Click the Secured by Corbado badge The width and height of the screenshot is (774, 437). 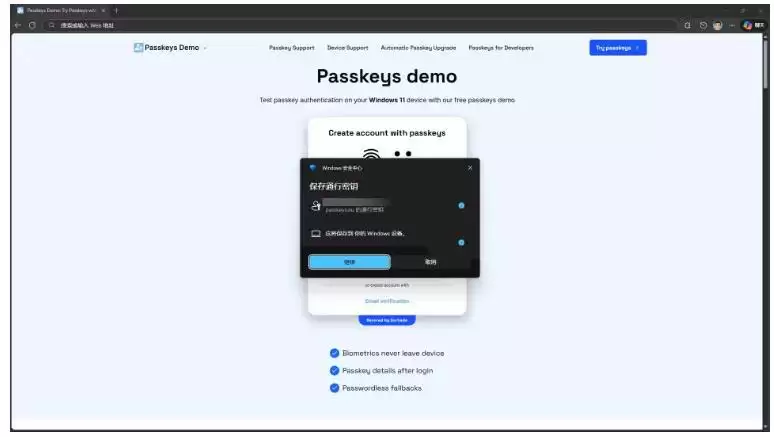pos(387,320)
